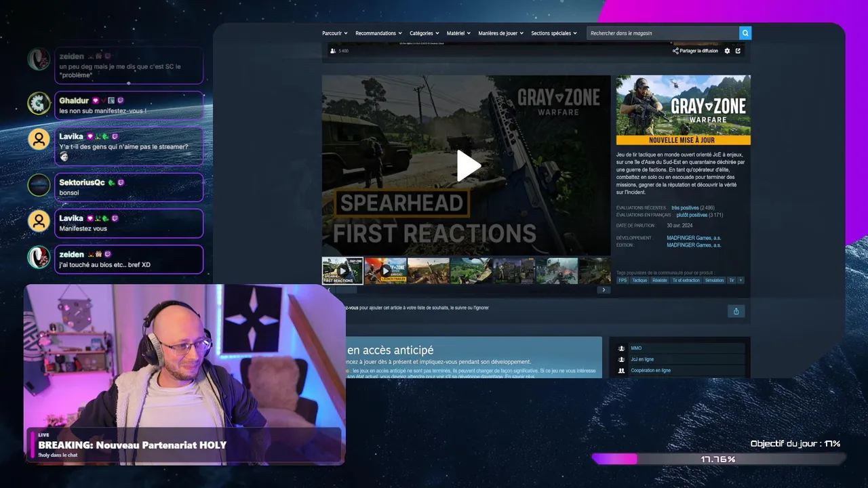Image resolution: width=868 pixels, height=488 pixels.
Task: Expand the Catégories menu
Action: pyautogui.click(x=424, y=33)
